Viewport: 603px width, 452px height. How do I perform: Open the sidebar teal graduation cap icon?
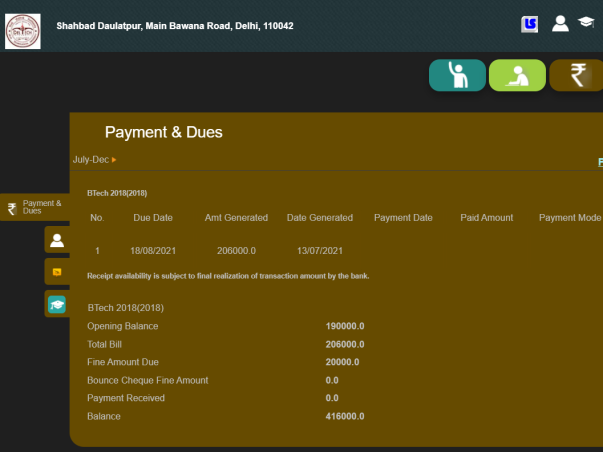pyautogui.click(x=57, y=304)
